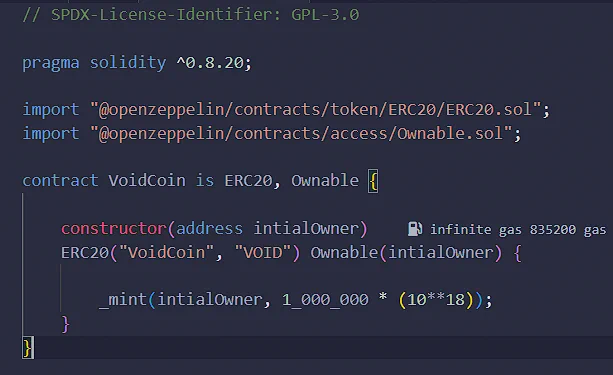Click the "infinite gas 835200 gas" estimate text
Viewport: 613px width, 375px height.
coord(518,230)
